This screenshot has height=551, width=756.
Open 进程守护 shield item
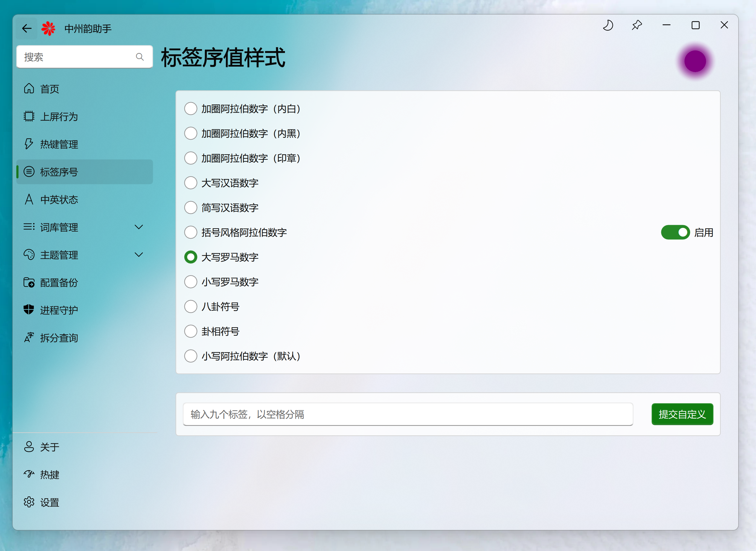coord(59,310)
